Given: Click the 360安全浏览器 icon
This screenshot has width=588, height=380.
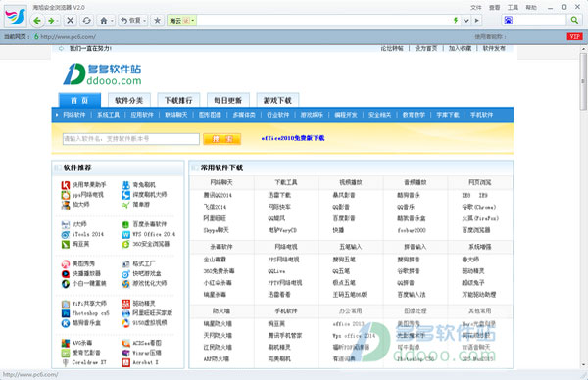Looking at the screenshot, I should coord(126,244).
